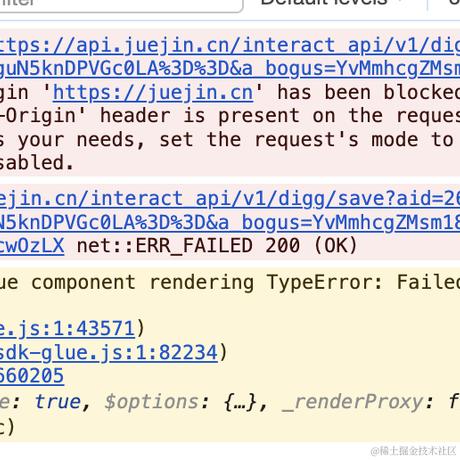This screenshot has width=460, height=460.
Task: Click the console Filter input box
Action: coord(121,4)
